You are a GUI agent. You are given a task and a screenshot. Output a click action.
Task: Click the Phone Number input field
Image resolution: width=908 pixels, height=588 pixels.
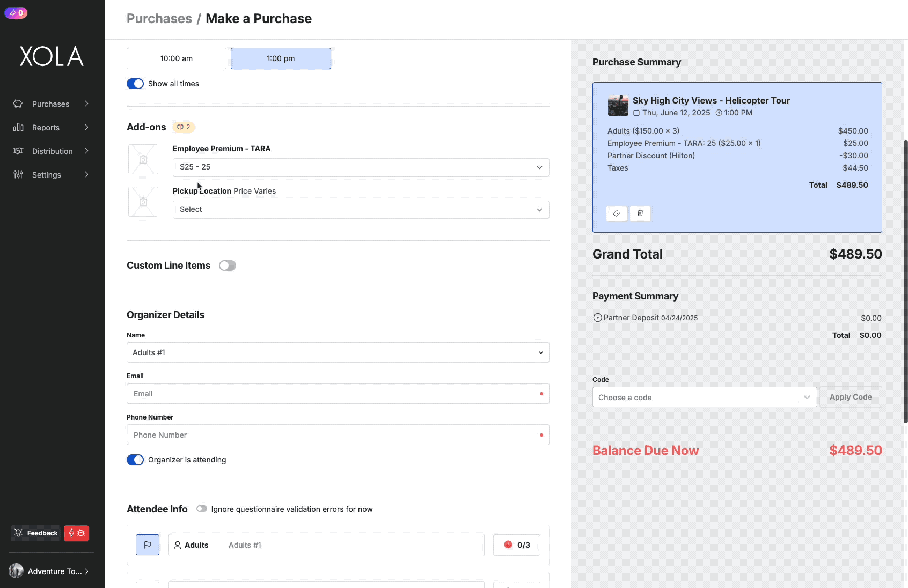(x=338, y=435)
